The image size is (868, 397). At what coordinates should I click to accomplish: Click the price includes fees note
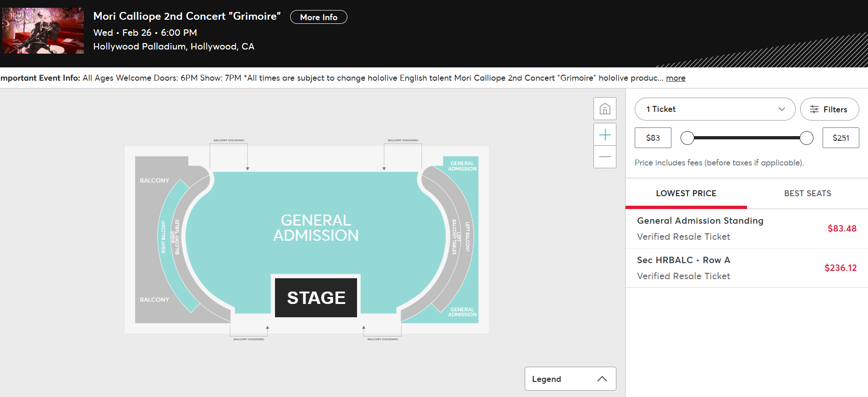719,163
